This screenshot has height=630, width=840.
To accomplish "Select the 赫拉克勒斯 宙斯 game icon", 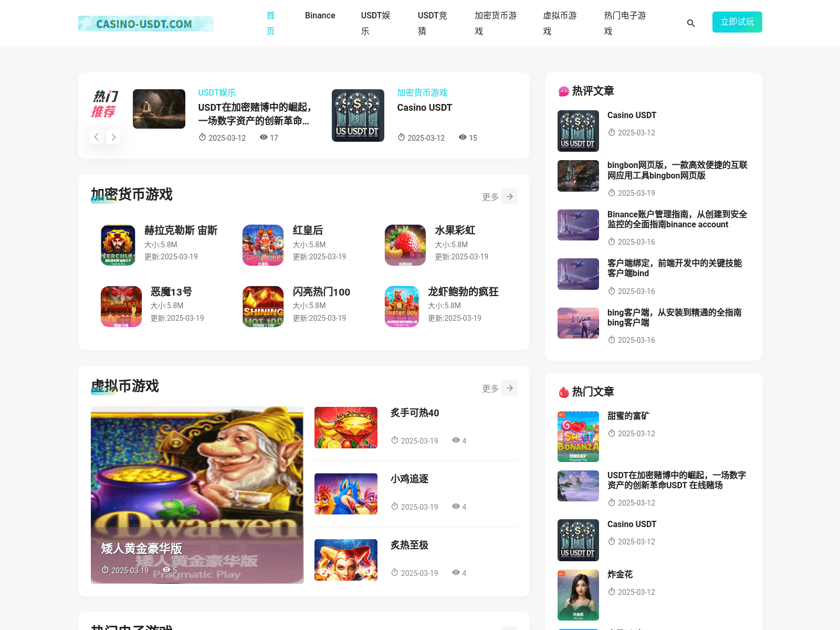I will [x=118, y=245].
